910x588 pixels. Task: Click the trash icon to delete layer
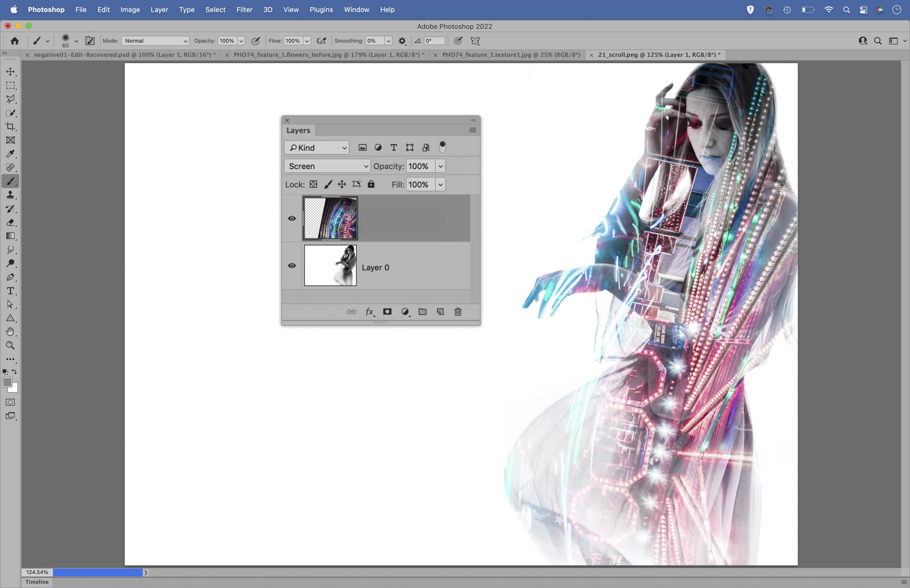click(x=458, y=312)
